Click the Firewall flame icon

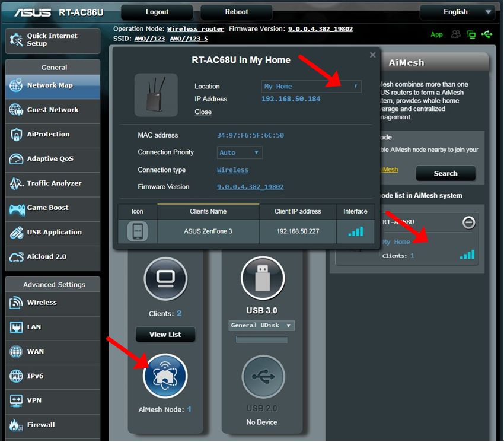(x=16, y=425)
